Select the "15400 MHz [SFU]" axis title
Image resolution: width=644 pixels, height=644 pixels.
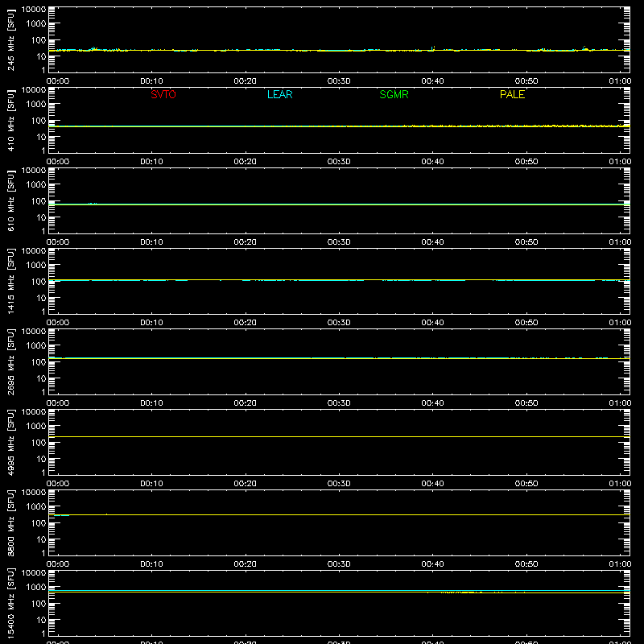[x=10, y=603]
